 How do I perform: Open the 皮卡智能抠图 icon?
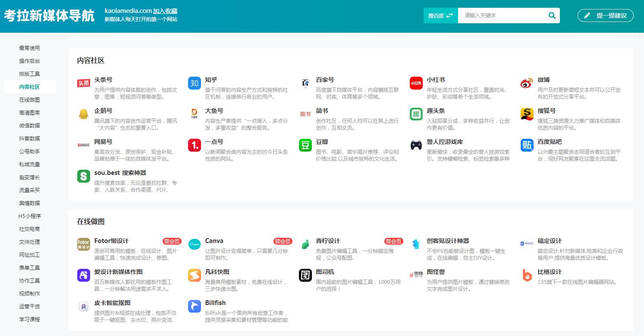click(84, 306)
